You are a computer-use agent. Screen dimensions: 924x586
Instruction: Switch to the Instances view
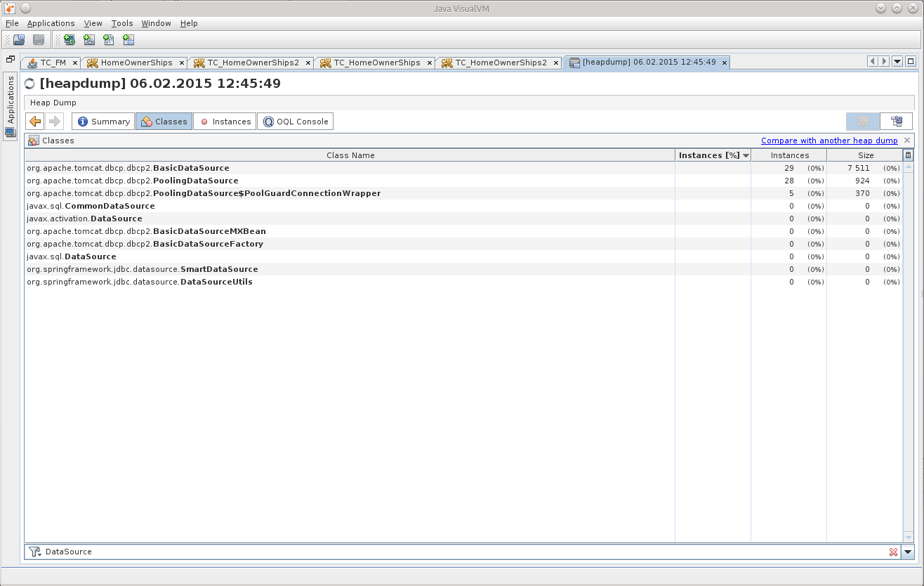[225, 122]
